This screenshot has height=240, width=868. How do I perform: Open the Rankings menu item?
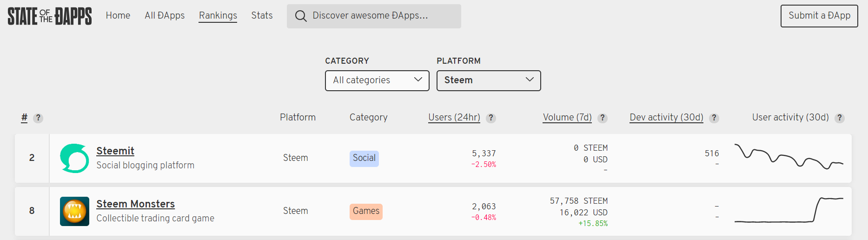pos(218,15)
